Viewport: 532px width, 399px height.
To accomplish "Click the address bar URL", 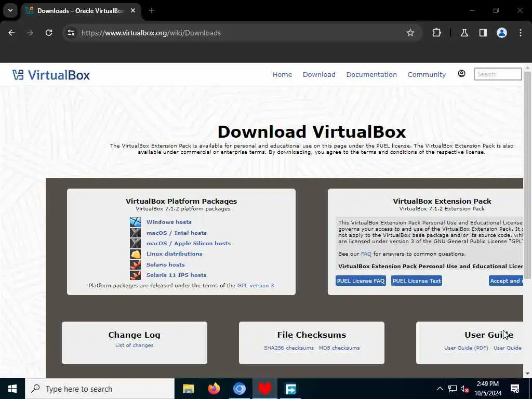I will pyautogui.click(x=151, y=33).
